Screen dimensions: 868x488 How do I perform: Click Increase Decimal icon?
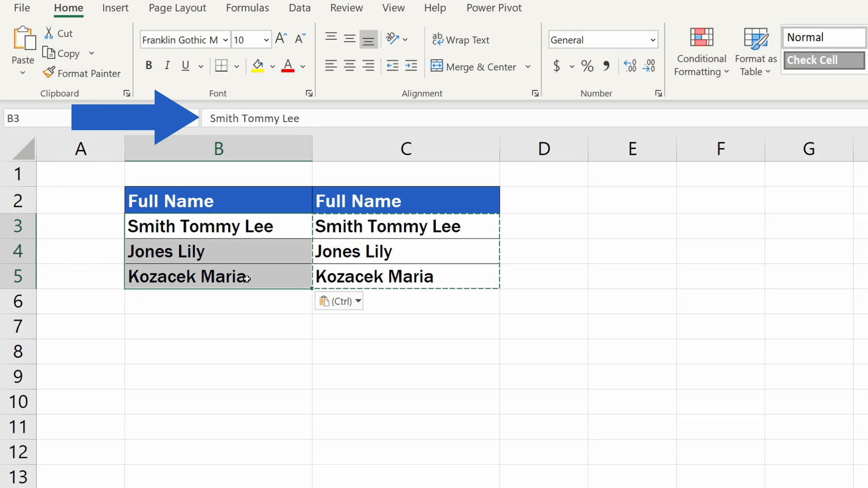(x=630, y=66)
